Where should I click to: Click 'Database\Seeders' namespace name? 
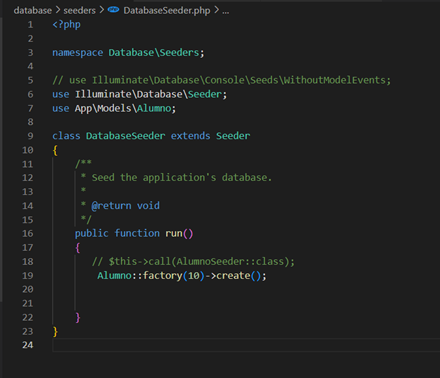[x=154, y=53]
